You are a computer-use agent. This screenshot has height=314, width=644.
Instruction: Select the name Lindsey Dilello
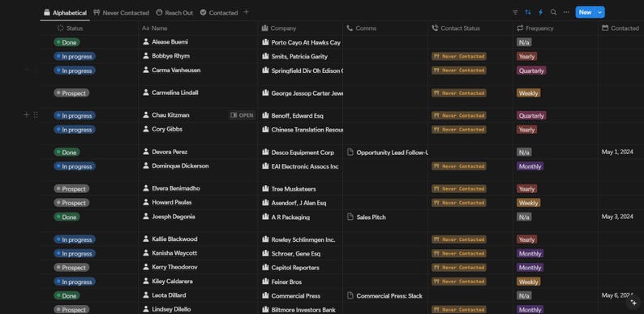(171, 309)
